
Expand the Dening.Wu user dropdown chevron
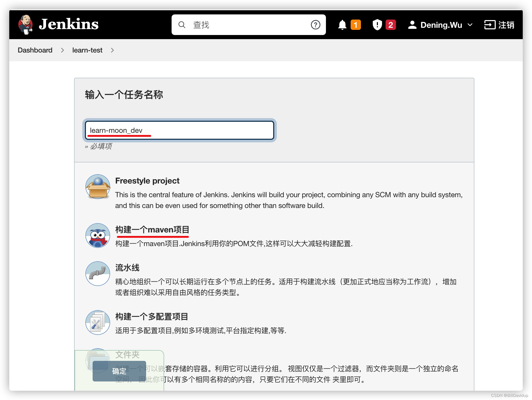(470, 25)
